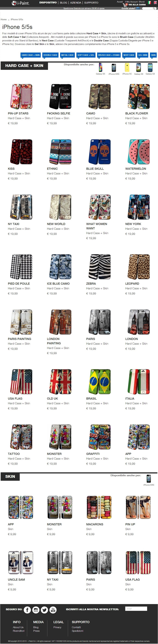
Task: Go to the Home breadcrumb link
Action: tap(4, 19)
